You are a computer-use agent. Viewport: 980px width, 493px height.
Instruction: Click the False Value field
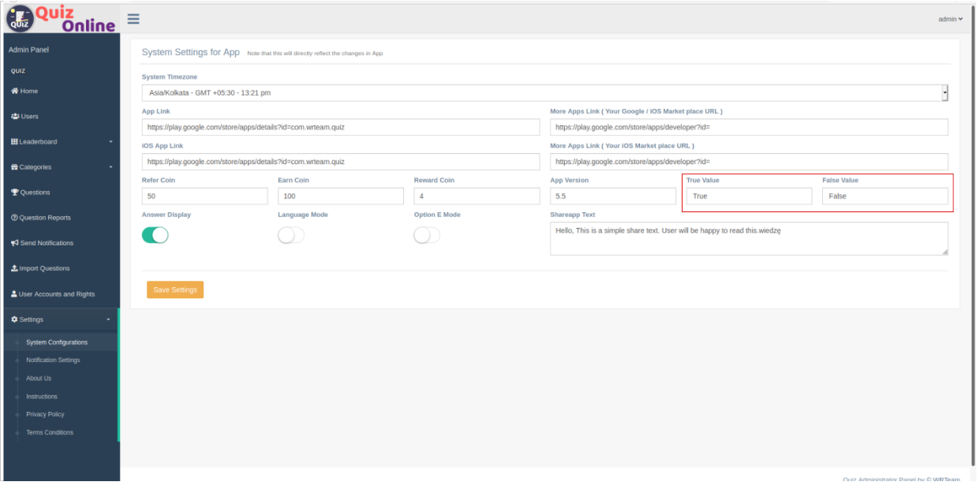(885, 196)
